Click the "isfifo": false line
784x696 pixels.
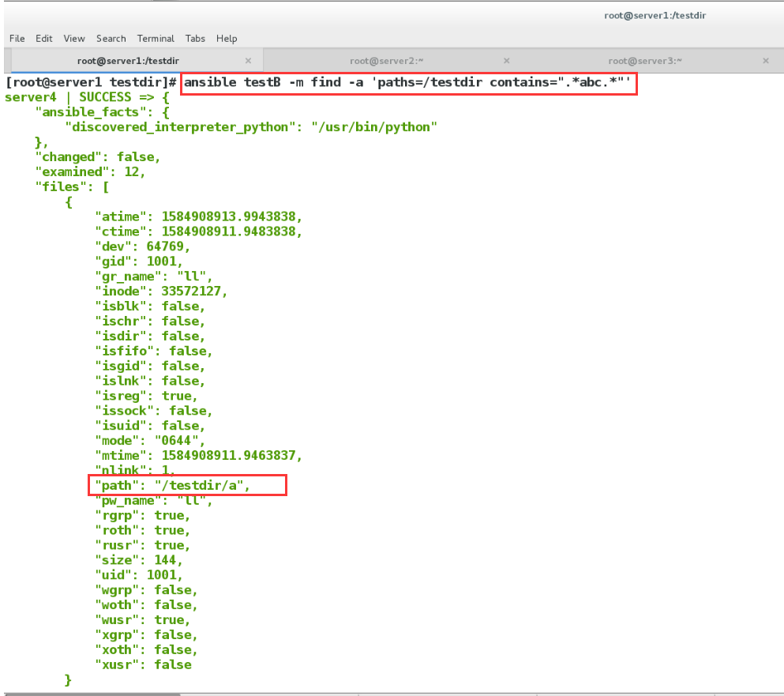pyautogui.click(x=153, y=352)
